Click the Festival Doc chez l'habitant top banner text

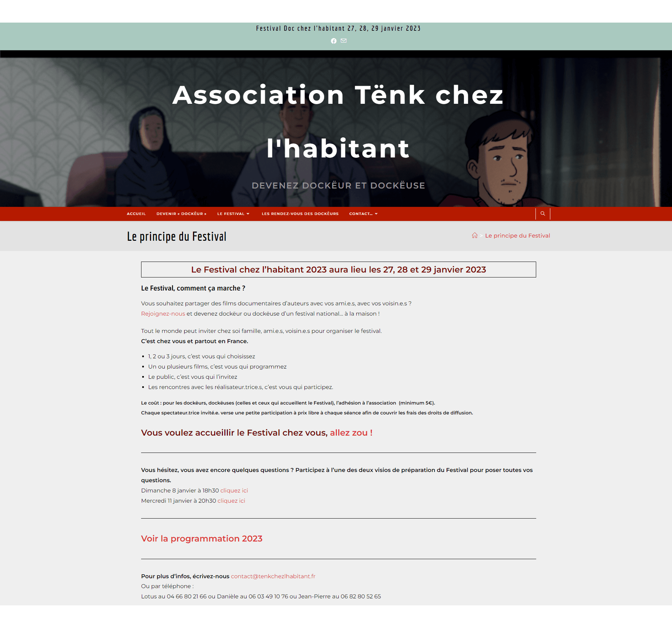coord(338,28)
